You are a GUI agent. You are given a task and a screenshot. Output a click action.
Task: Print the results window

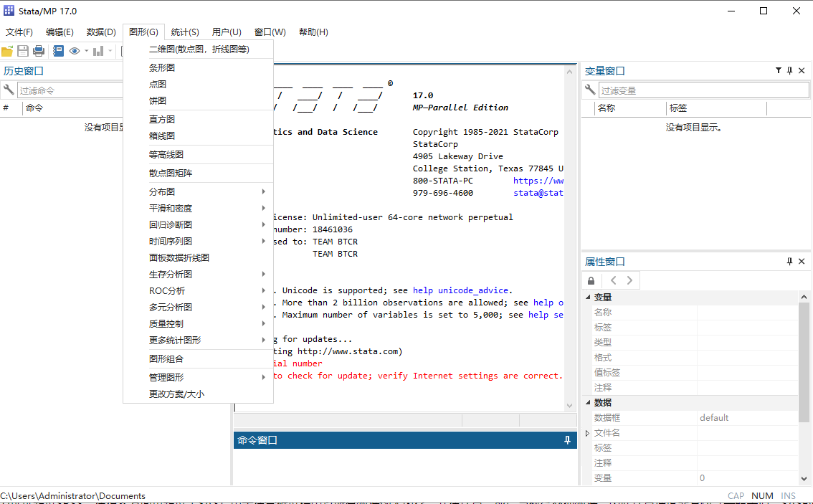point(38,51)
